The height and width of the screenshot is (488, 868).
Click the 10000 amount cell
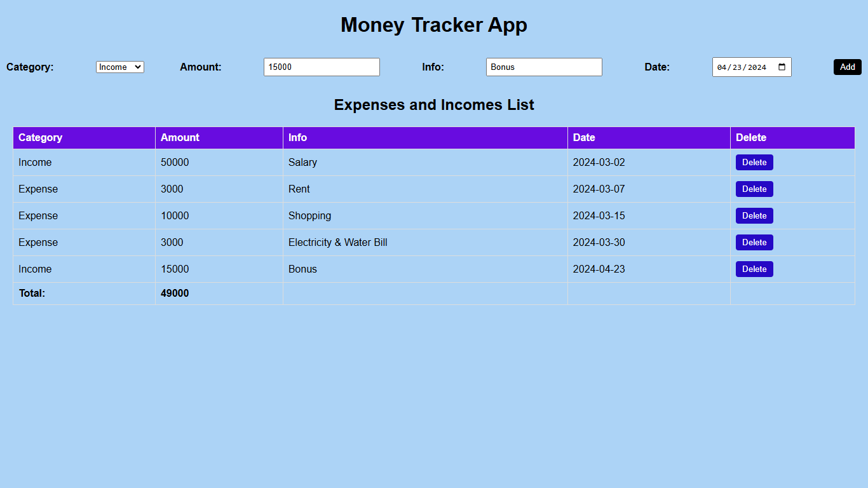pyautogui.click(x=219, y=216)
